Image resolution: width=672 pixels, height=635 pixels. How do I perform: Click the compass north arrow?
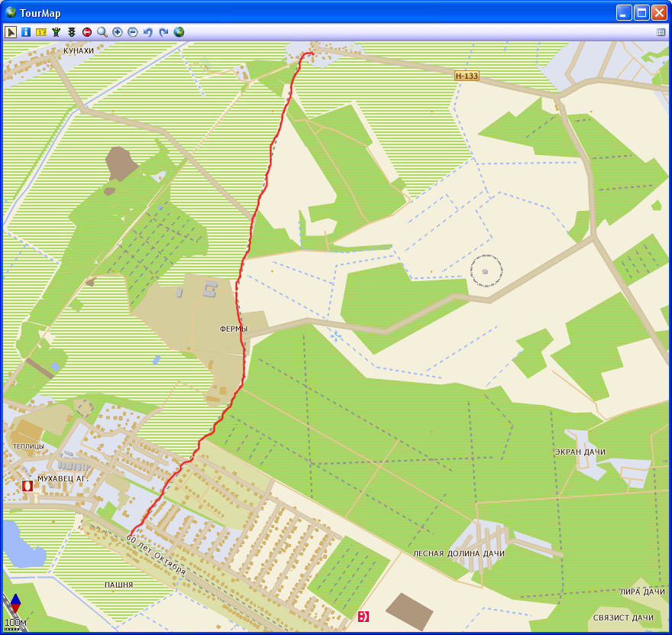(16, 603)
